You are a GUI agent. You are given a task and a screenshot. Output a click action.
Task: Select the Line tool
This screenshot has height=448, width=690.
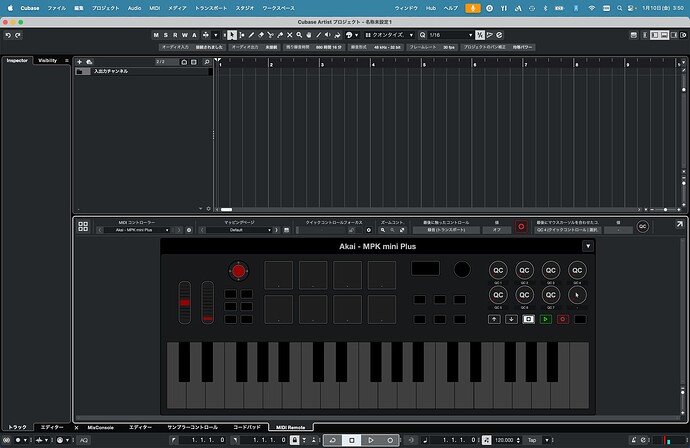point(318,35)
